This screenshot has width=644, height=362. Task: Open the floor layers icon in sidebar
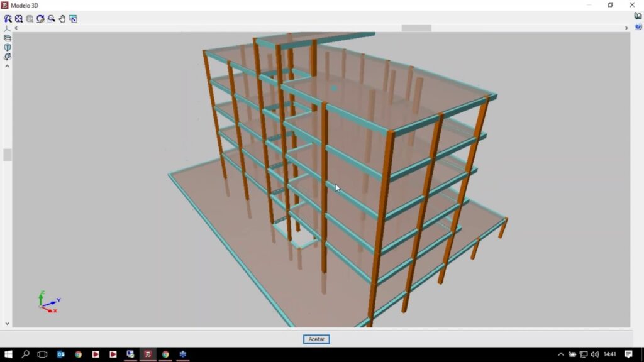[8, 38]
